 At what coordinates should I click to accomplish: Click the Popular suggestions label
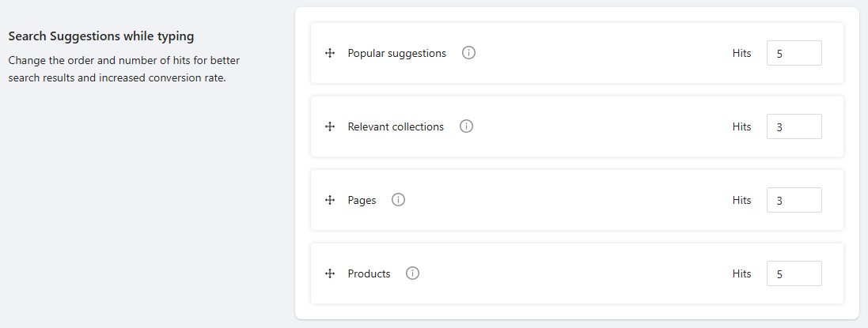point(396,54)
